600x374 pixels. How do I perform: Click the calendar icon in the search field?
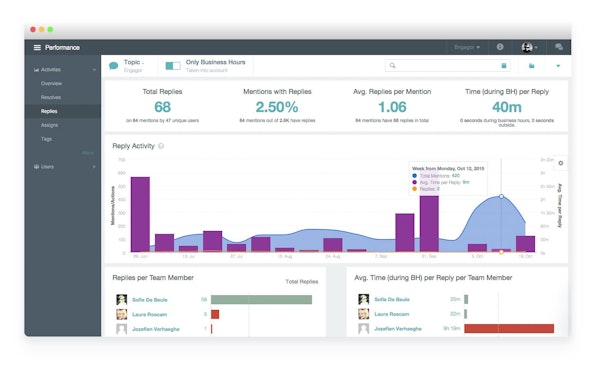click(504, 65)
